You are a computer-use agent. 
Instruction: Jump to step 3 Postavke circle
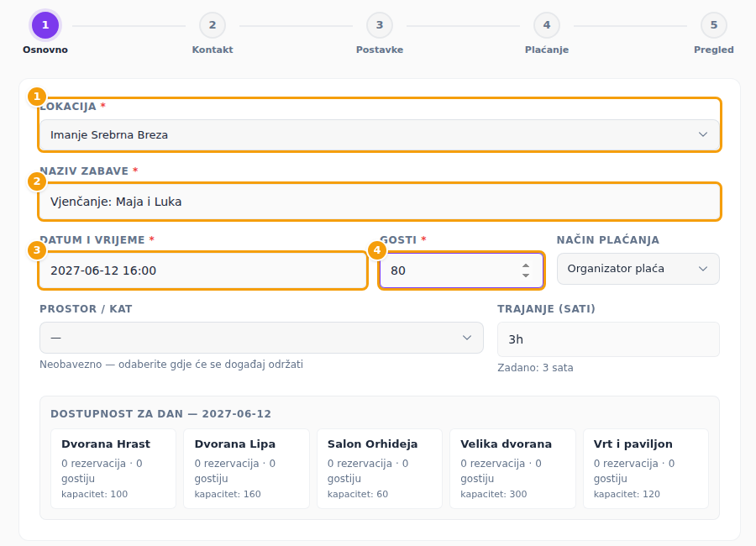tap(380, 25)
